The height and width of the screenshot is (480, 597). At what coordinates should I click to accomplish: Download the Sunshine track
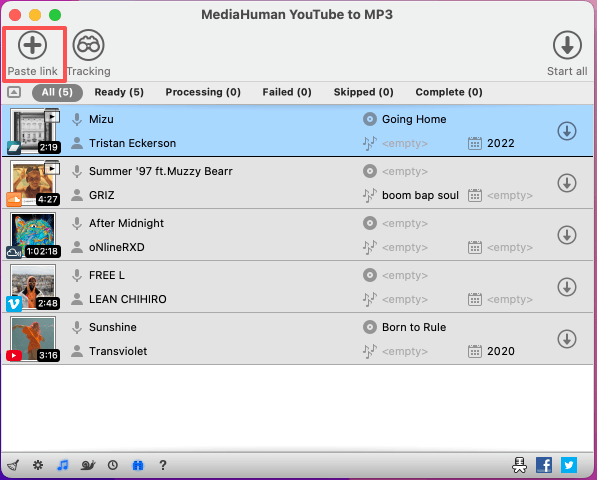[567, 339]
